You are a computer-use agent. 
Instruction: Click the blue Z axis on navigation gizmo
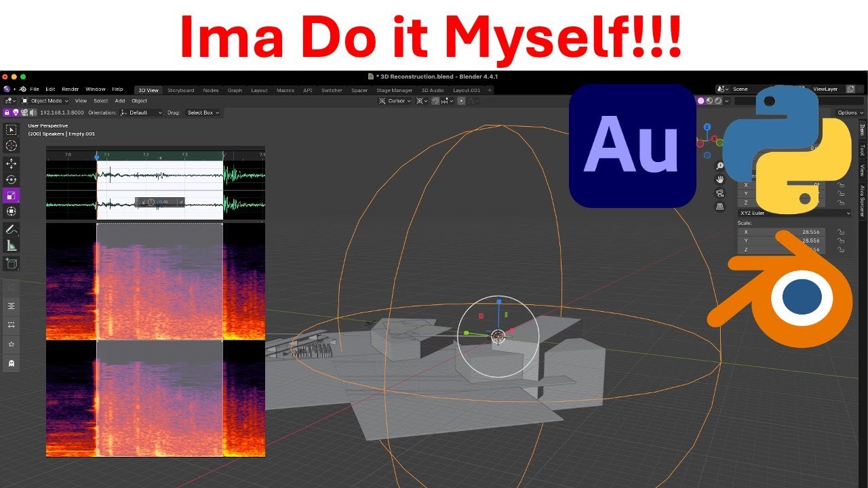pyautogui.click(x=707, y=127)
